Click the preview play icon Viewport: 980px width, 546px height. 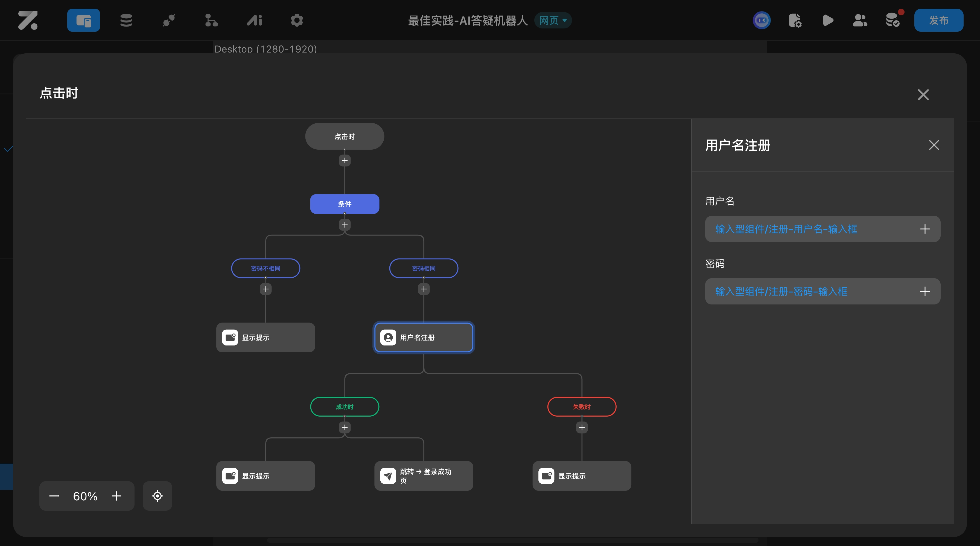(x=828, y=20)
